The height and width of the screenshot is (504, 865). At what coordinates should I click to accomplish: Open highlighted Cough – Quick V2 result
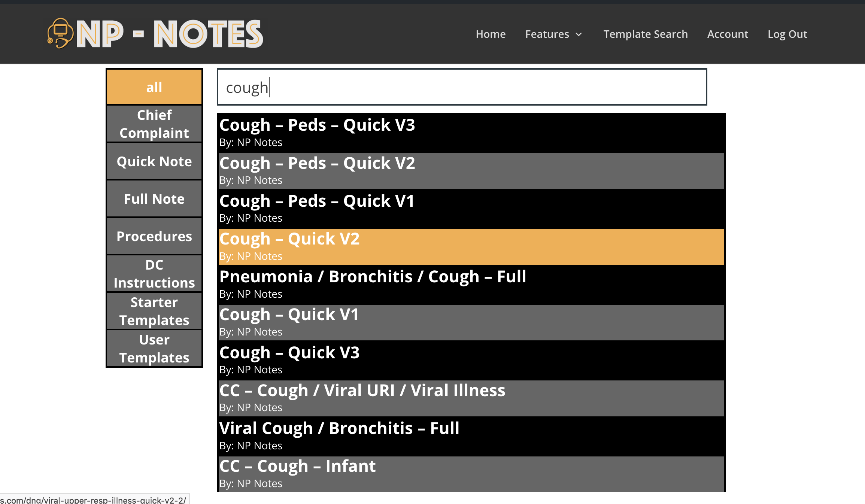(471, 247)
